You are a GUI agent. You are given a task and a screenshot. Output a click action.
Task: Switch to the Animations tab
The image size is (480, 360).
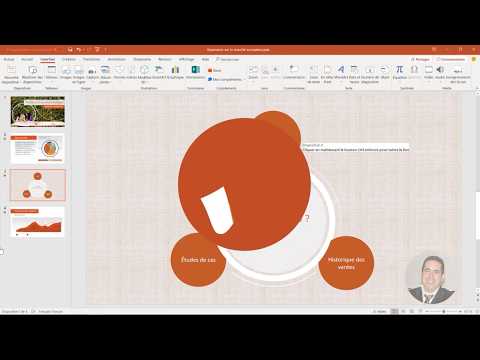pos(117,59)
